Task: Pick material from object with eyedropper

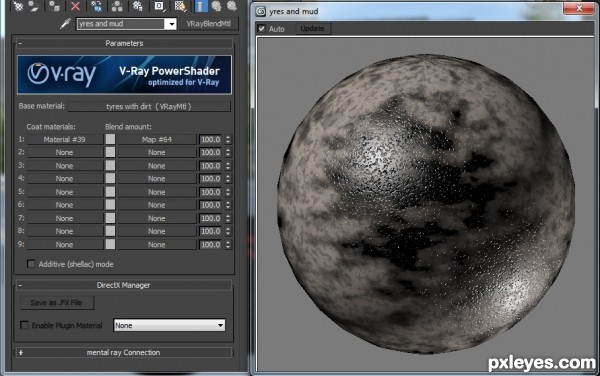Action: pyautogui.click(x=65, y=24)
